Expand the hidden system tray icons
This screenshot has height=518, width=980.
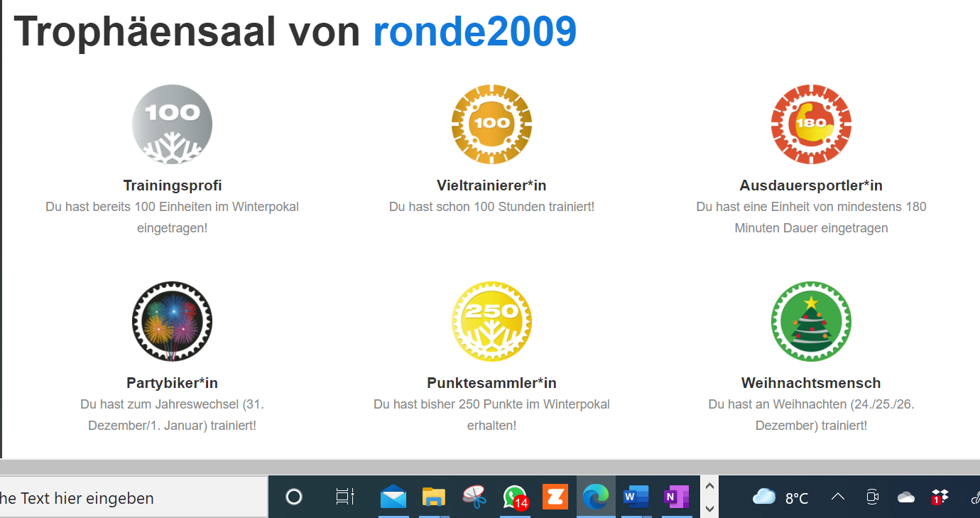[838, 497]
